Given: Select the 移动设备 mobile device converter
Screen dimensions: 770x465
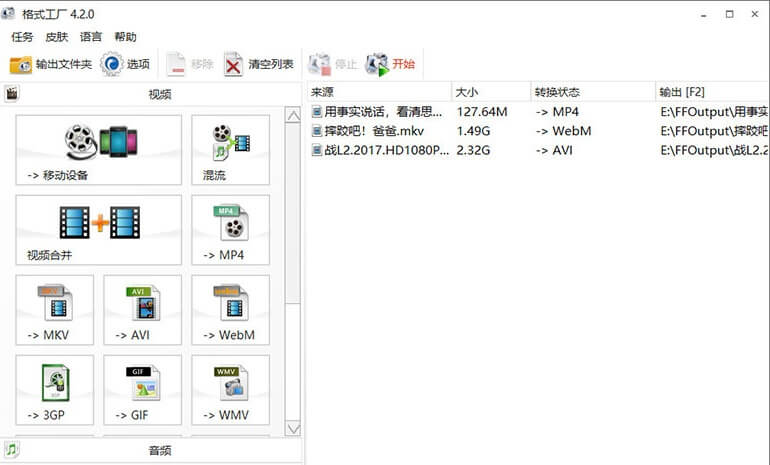Looking at the screenshot, I should click(99, 150).
